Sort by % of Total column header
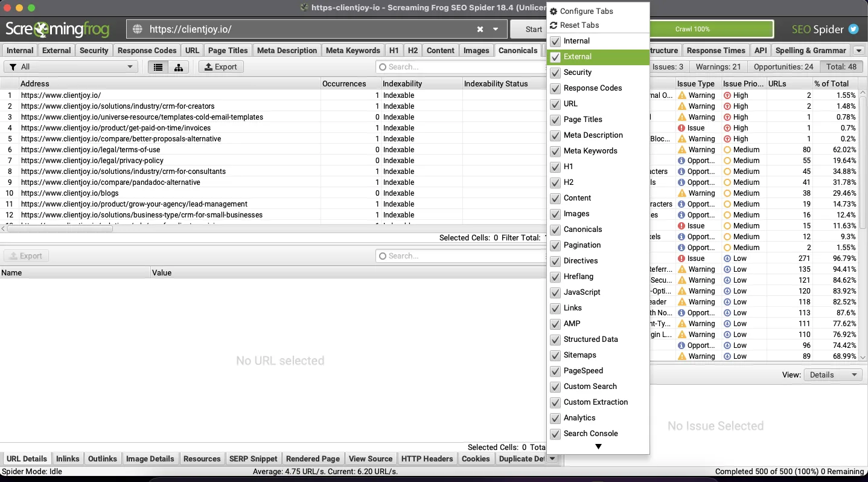Viewport: 868px width, 482px height. click(834, 84)
